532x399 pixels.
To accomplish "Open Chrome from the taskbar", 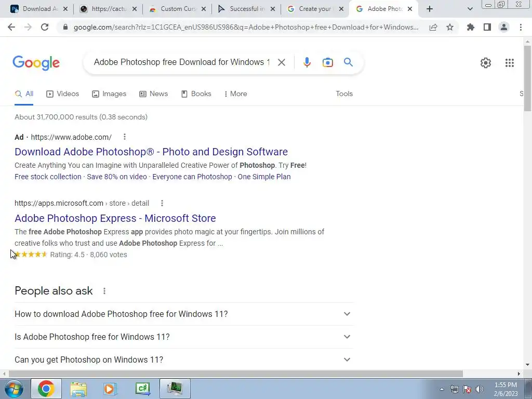I will pos(46,389).
